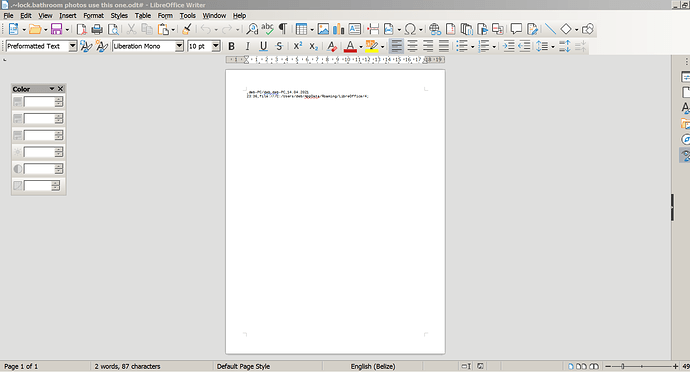Select the clone formatting paintbrush icon
Screen dimensions: 690x372
(x=187, y=29)
